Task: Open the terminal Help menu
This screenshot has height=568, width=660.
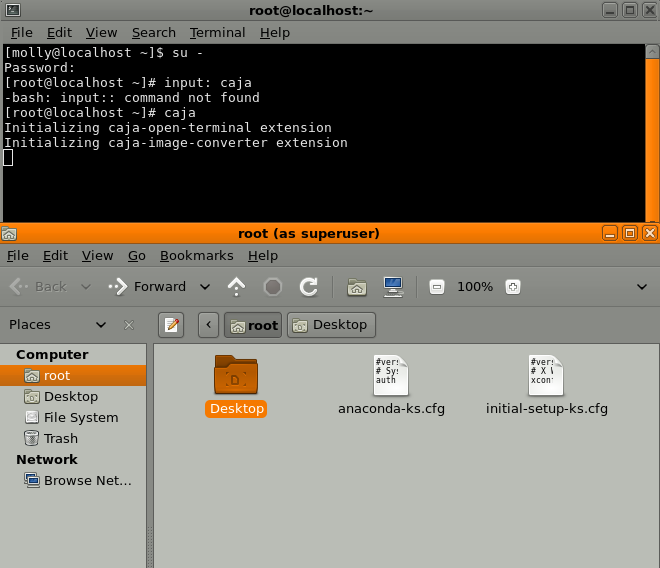Action: [274, 32]
